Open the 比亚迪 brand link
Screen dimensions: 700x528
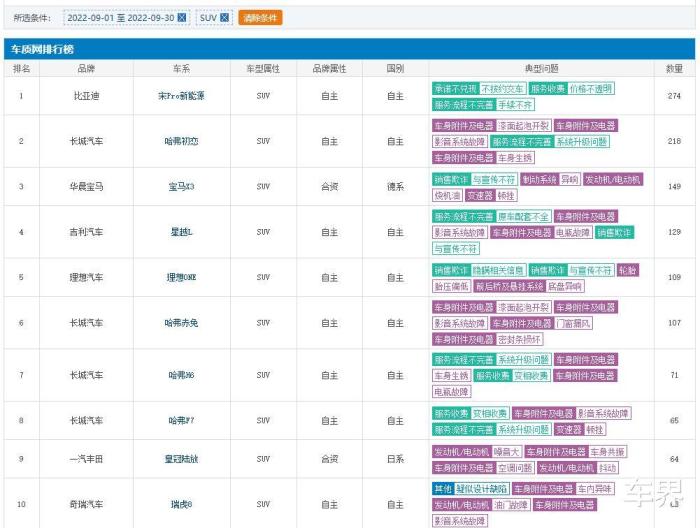(86, 96)
